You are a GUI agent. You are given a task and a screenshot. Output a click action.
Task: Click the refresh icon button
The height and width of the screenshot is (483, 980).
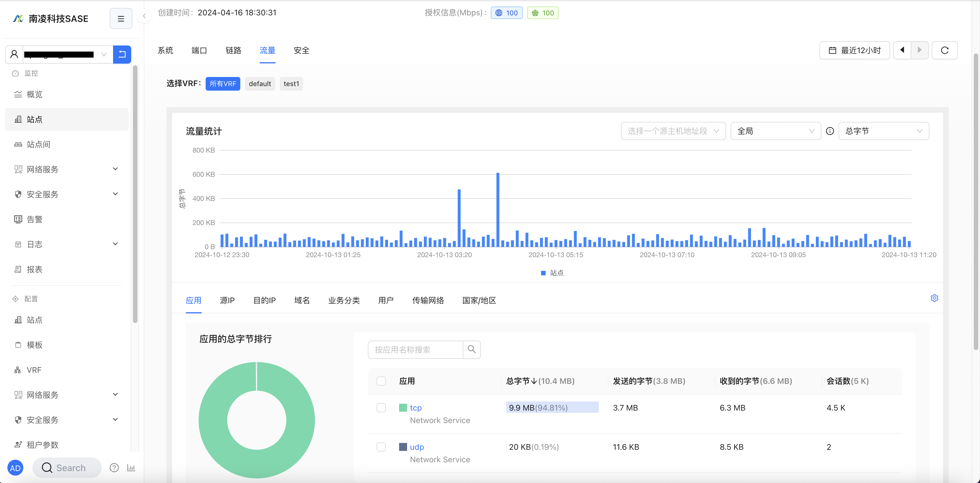pos(944,50)
